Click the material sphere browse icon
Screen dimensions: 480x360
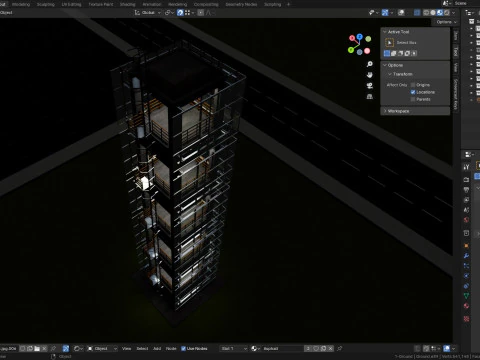click(x=255, y=348)
